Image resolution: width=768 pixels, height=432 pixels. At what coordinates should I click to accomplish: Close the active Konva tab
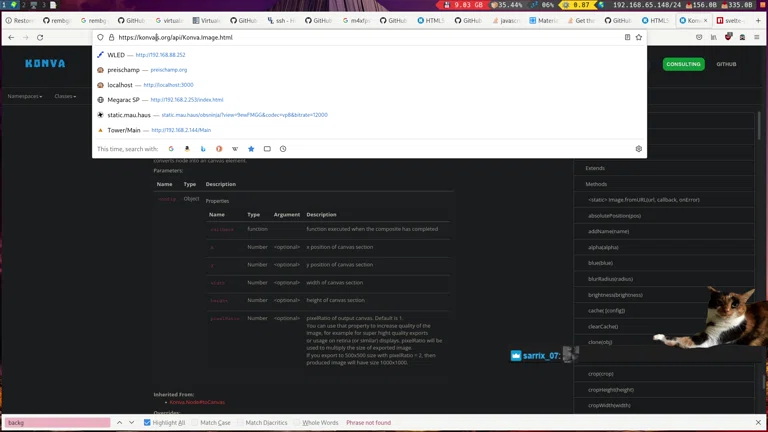(x=705, y=21)
